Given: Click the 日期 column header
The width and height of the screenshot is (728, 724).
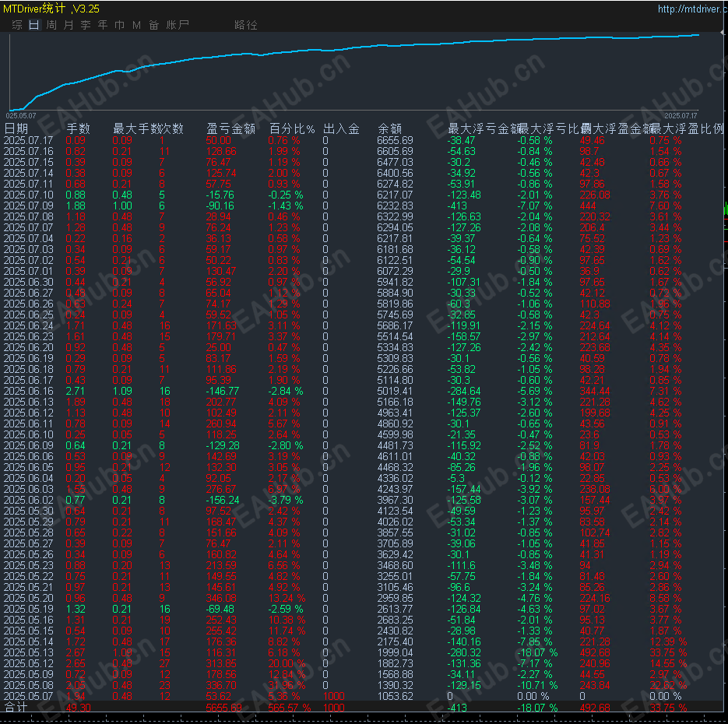Looking at the screenshot, I should [16, 128].
